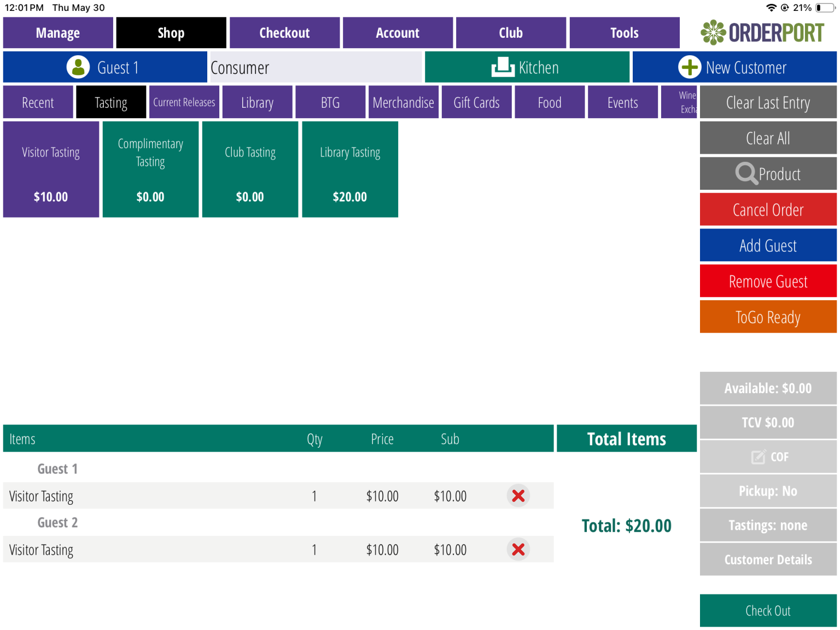
Task: Click the Cancel Order button
Action: pos(768,209)
